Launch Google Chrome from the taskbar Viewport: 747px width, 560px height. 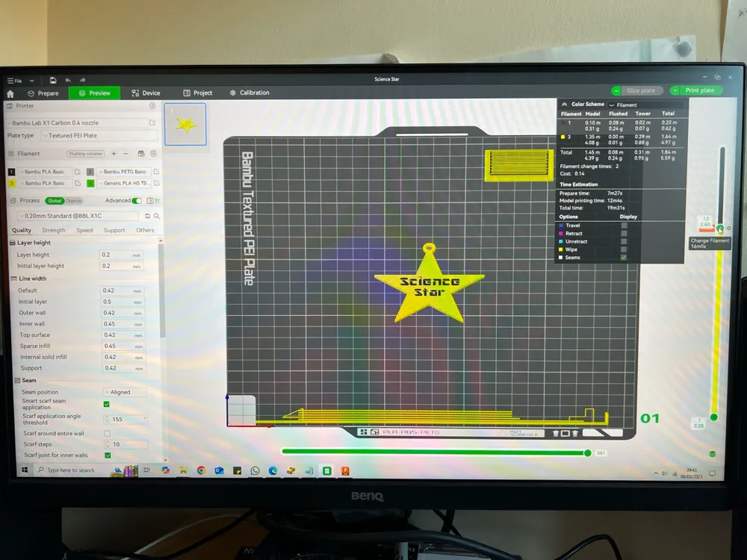[x=201, y=470]
